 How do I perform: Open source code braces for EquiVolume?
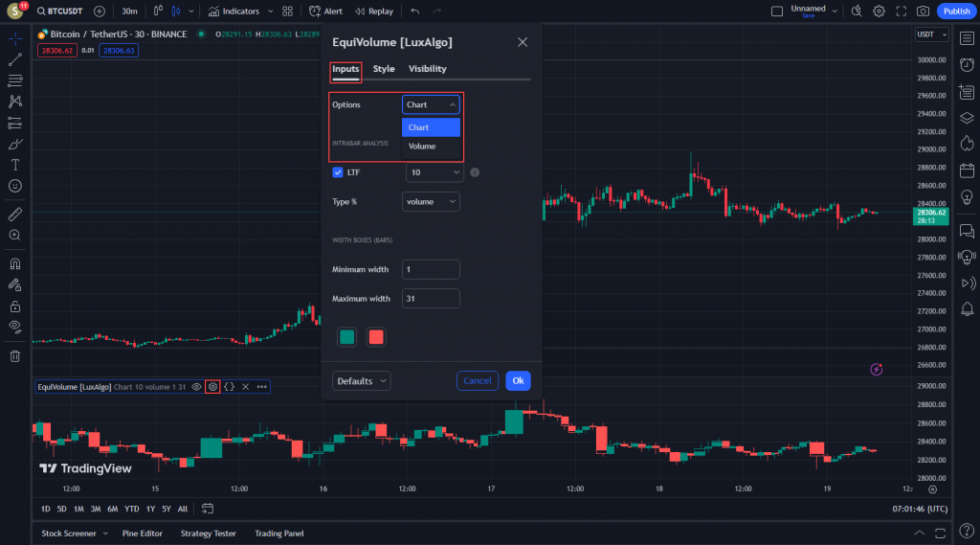[230, 387]
